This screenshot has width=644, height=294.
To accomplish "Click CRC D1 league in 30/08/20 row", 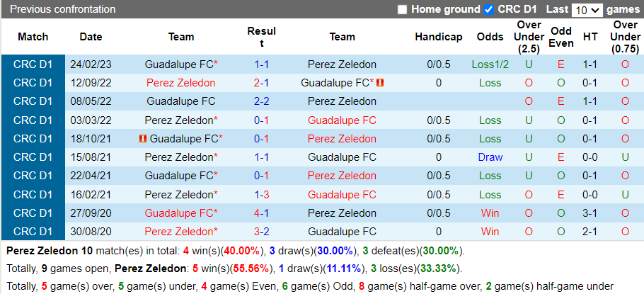I will (33, 231).
